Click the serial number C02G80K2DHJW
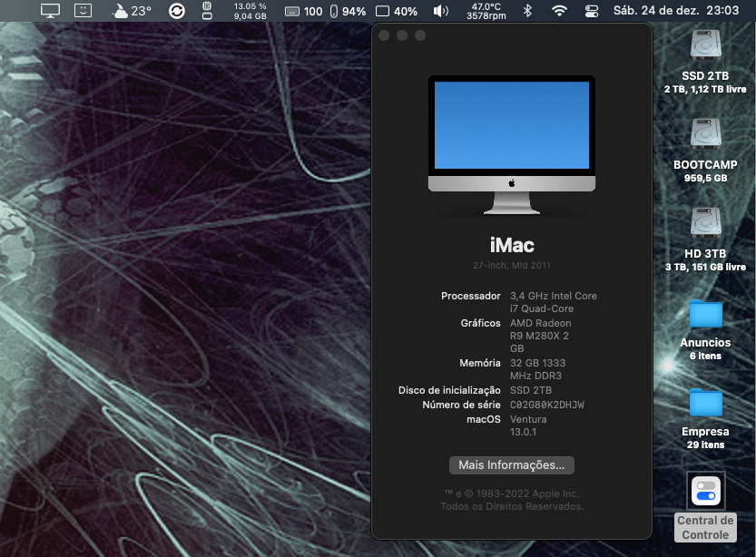 [546, 405]
